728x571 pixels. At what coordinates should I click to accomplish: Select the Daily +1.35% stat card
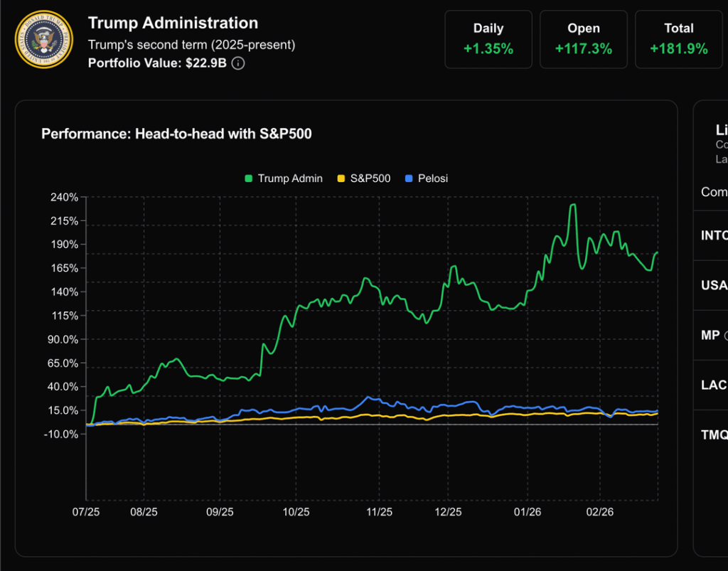click(488, 39)
